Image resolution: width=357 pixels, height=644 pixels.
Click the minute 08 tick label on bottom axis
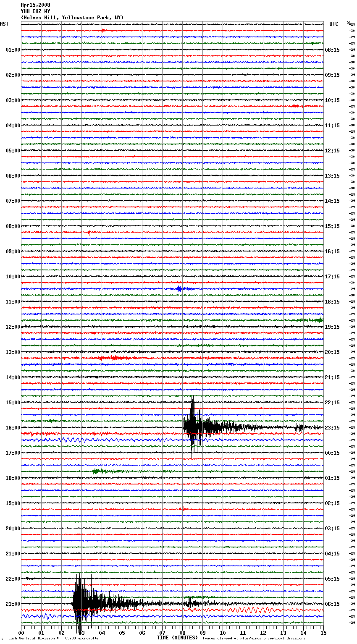182,633
